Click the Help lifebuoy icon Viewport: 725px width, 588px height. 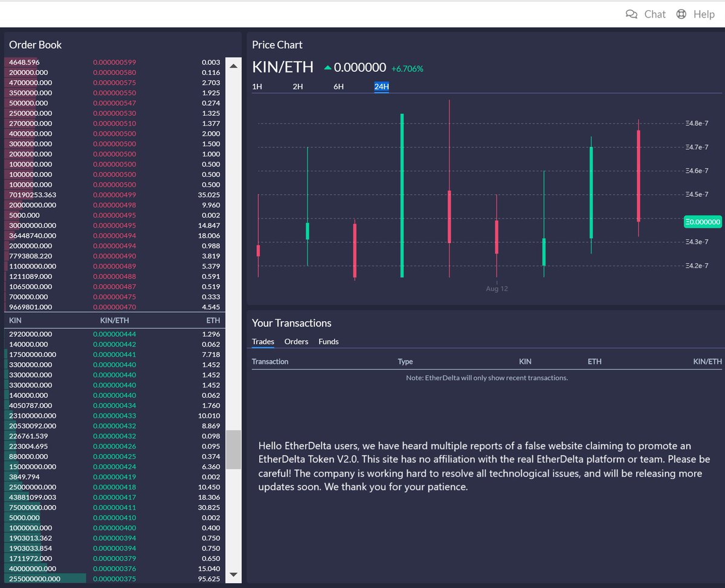[681, 14]
